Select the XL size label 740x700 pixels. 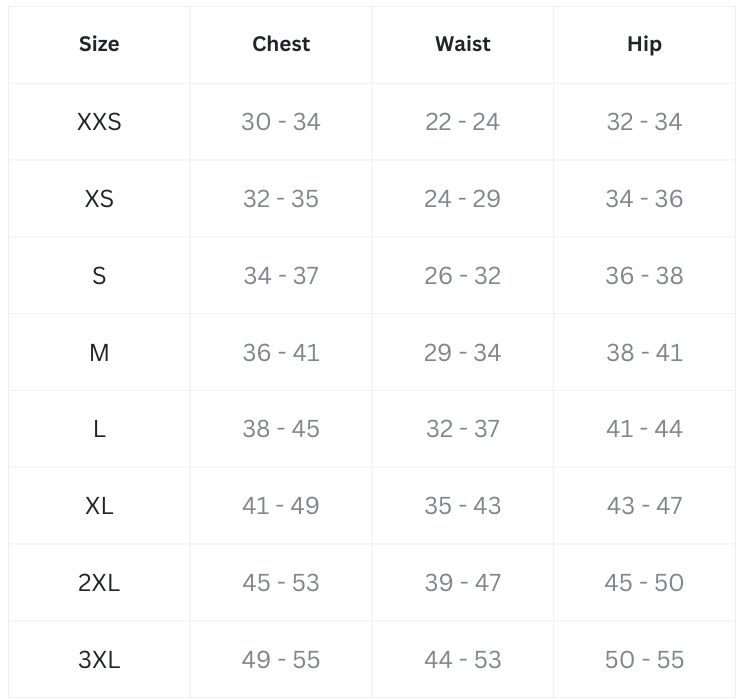[99, 506]
